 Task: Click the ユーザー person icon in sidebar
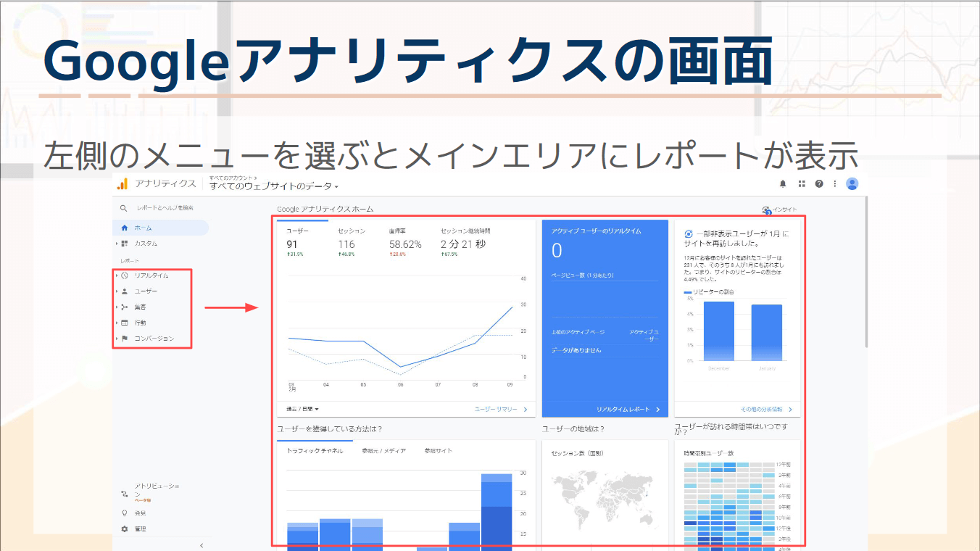click(125, 291)
